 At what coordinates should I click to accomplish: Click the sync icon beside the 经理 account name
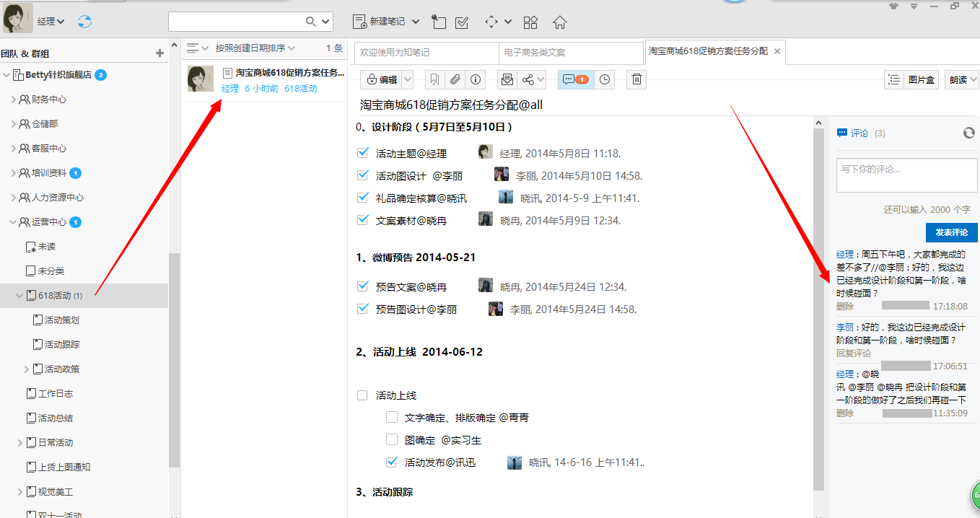point(84,22)
